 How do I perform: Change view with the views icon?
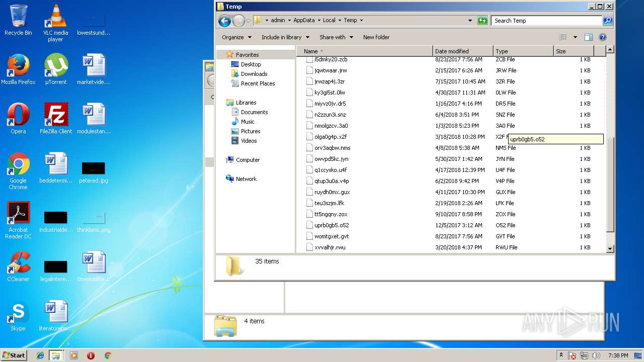coord(563,37)
